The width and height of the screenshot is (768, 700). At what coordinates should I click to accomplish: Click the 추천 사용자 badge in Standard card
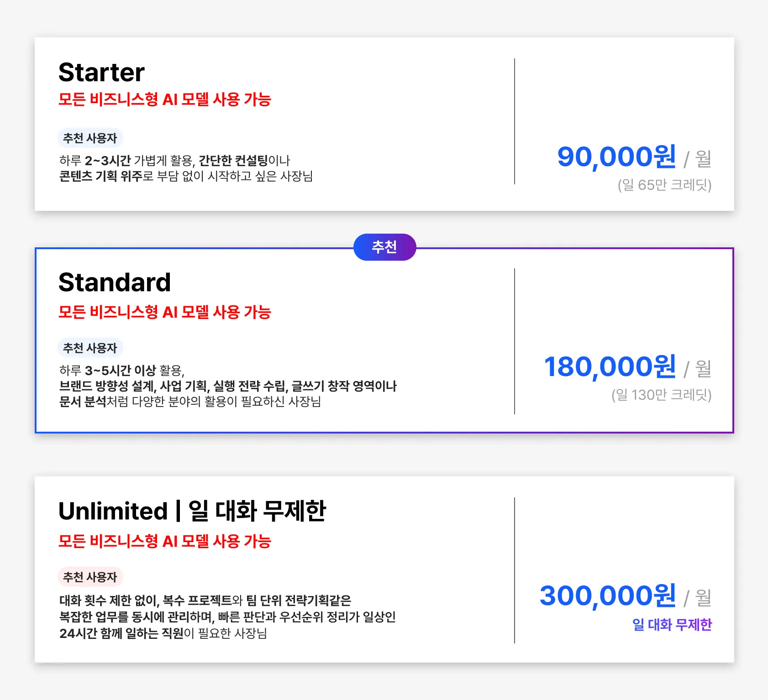90,348
